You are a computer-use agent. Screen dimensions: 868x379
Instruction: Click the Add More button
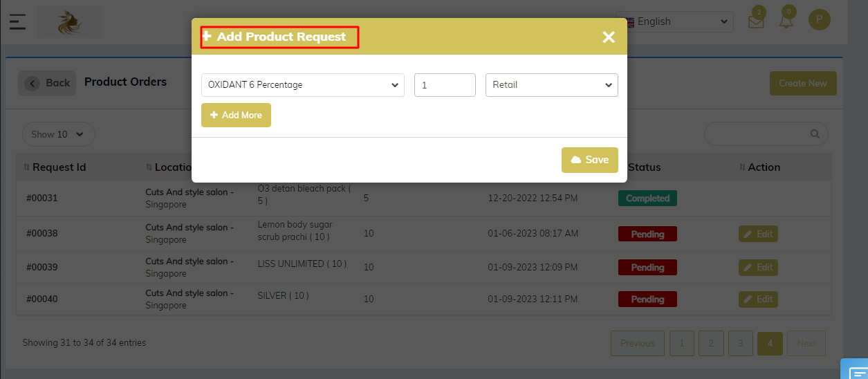[x=236, y=115]
